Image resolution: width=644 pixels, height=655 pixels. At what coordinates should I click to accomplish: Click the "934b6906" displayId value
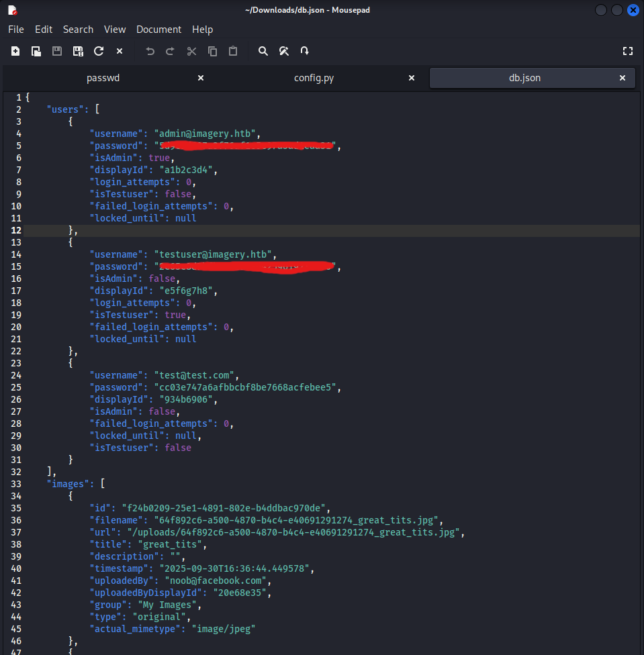coord(187,399)
